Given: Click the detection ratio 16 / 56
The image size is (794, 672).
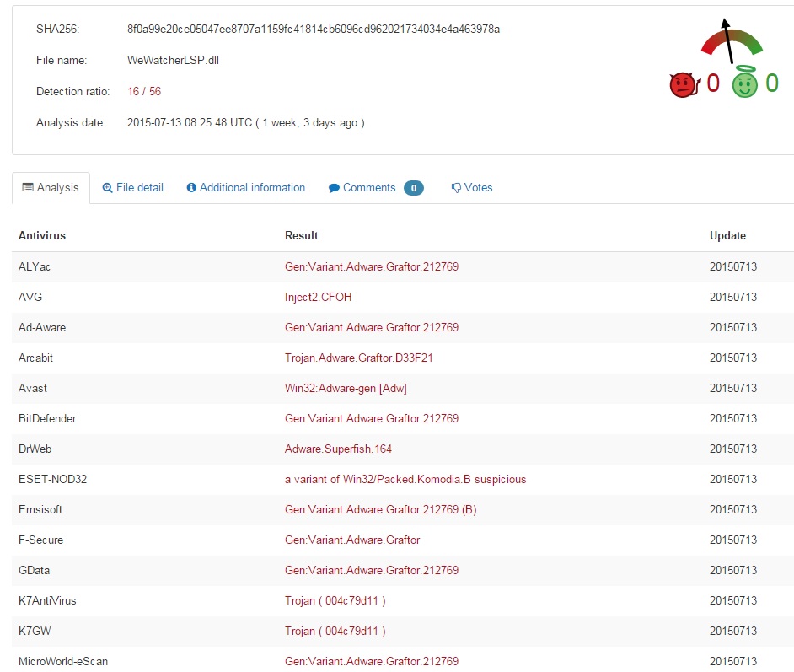Looking at the screenshot, I should (144, 92).
